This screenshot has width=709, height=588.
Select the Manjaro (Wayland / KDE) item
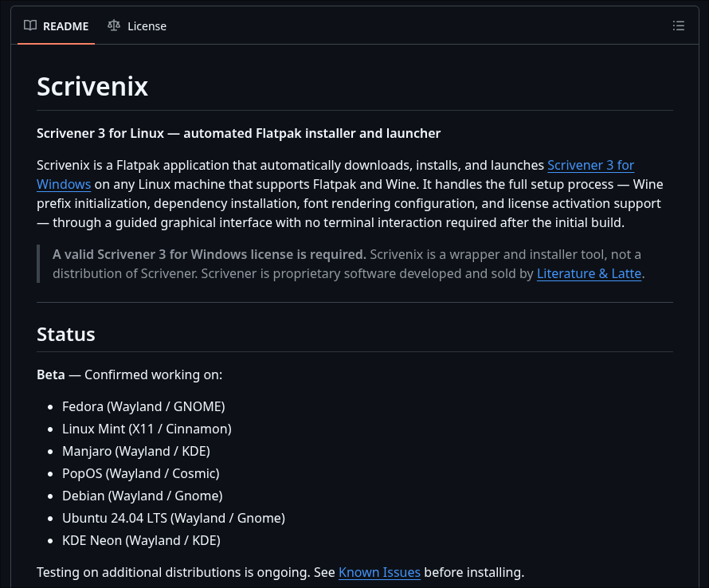tap(136, 452)
